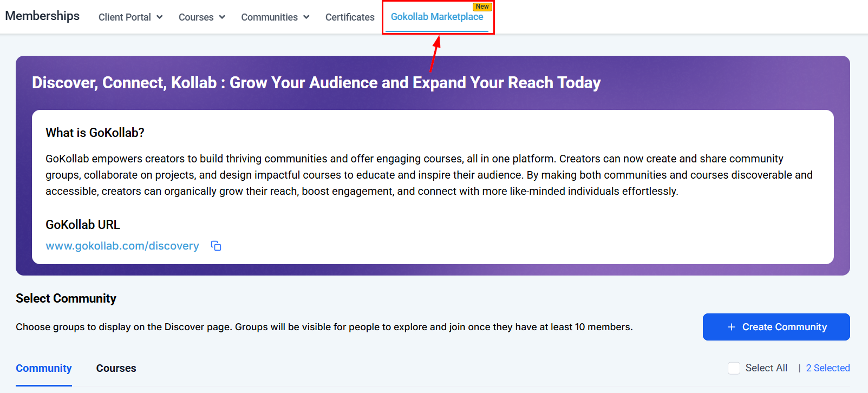Image resolution: width=868 pixels, height=393 pixels.
Task: Click the plus icon in Create Community
Action: point(732,327)
